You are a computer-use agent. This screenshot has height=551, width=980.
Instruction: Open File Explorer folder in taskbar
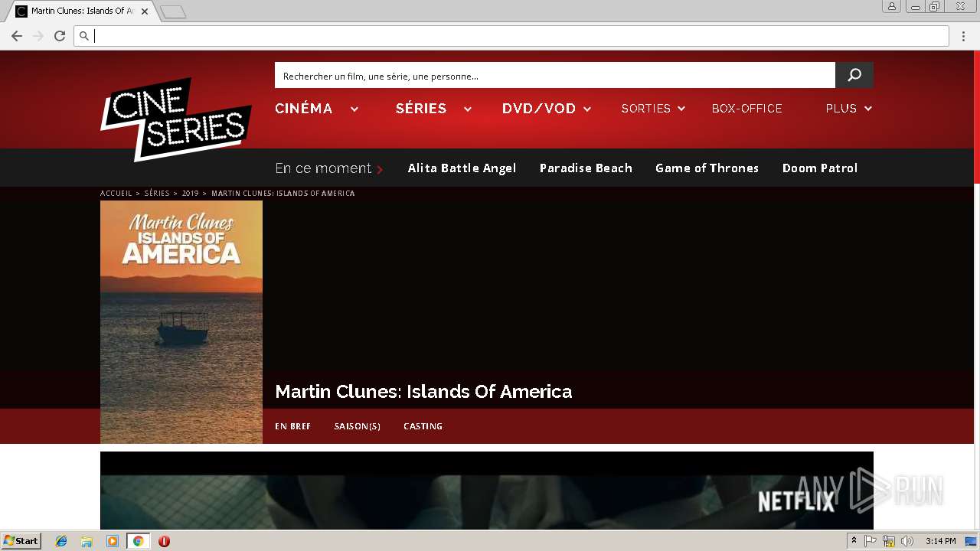(x=87, y=541)
